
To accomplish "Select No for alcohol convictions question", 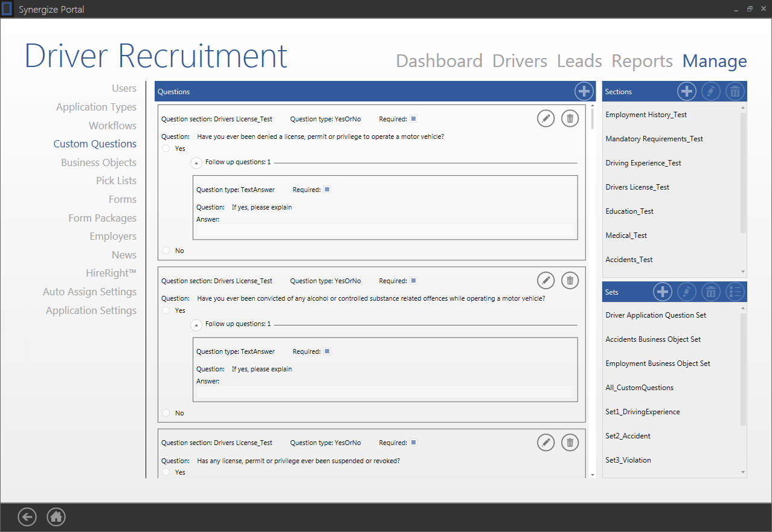I will [166, 413].
